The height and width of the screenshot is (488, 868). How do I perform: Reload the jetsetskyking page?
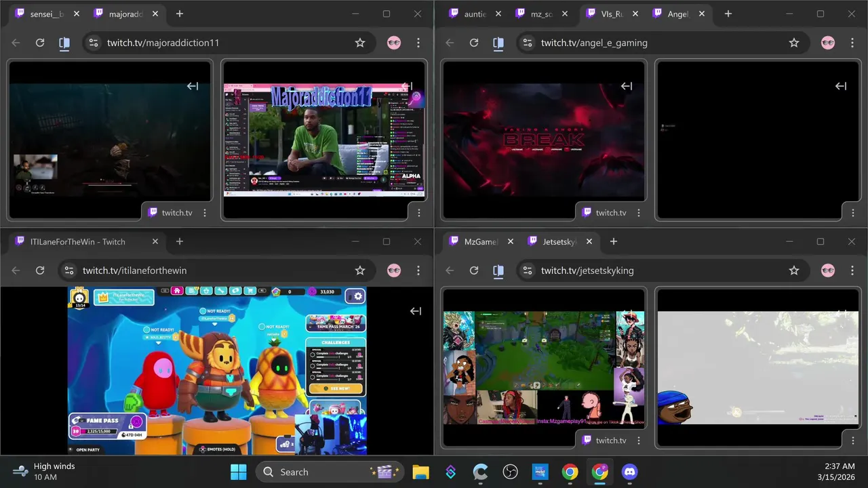(474, 270)
